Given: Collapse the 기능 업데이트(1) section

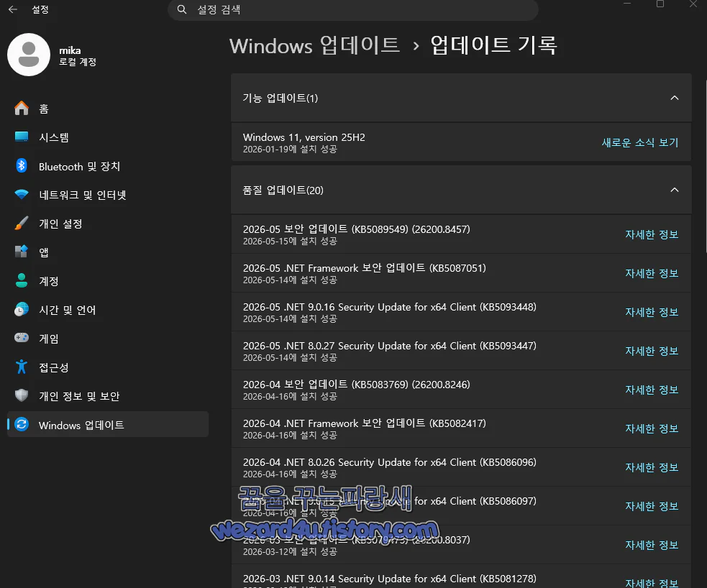Looking at the screenshot, I should pyautogui.click(x=674, y=98).
